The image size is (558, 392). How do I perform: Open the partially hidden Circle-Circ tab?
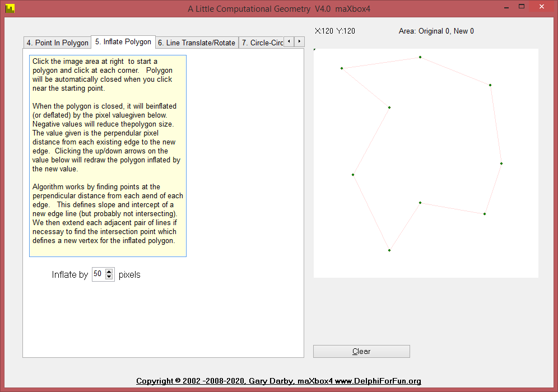click(262, 43)
